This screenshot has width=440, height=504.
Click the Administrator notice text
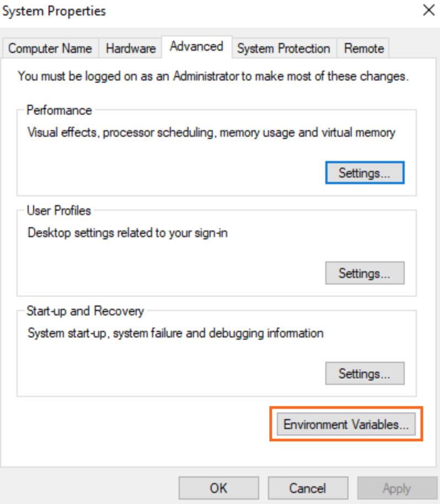click(x=213, y=76)
